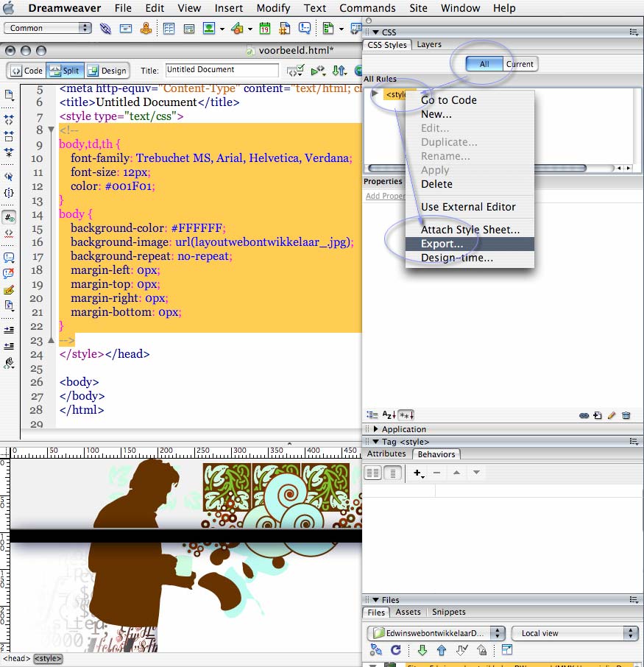The image size is (644, 667).
Task: Open the File Management arrows icon
Action: coord(339,71)
